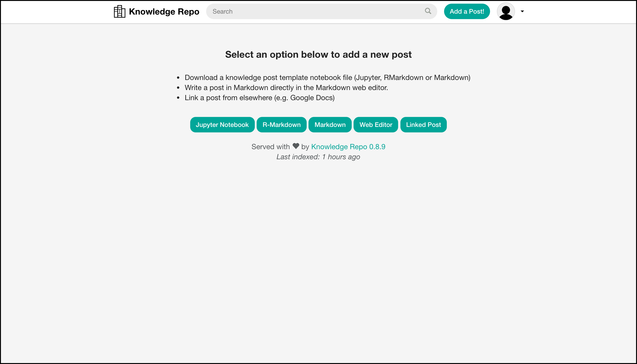Click the Knowledge Repo building logo icon

click(120, 11)
